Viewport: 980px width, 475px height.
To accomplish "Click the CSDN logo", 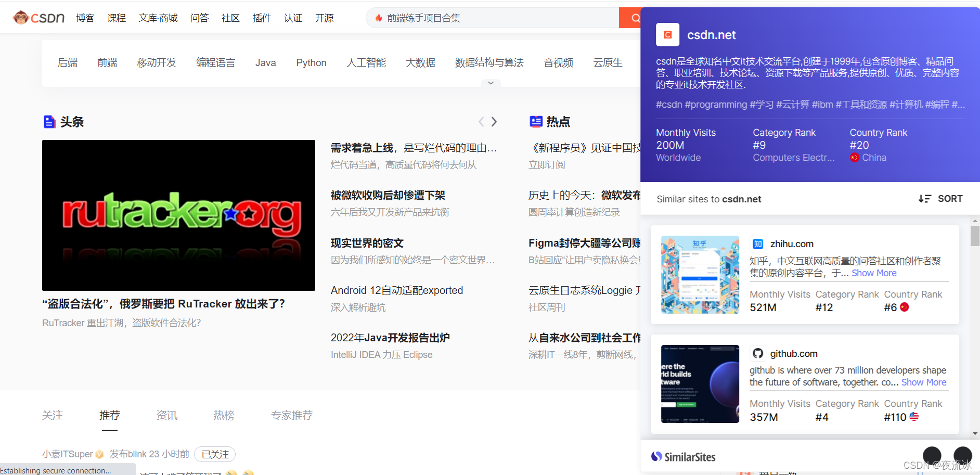I will pyautogui.click(x=39, y=18).
